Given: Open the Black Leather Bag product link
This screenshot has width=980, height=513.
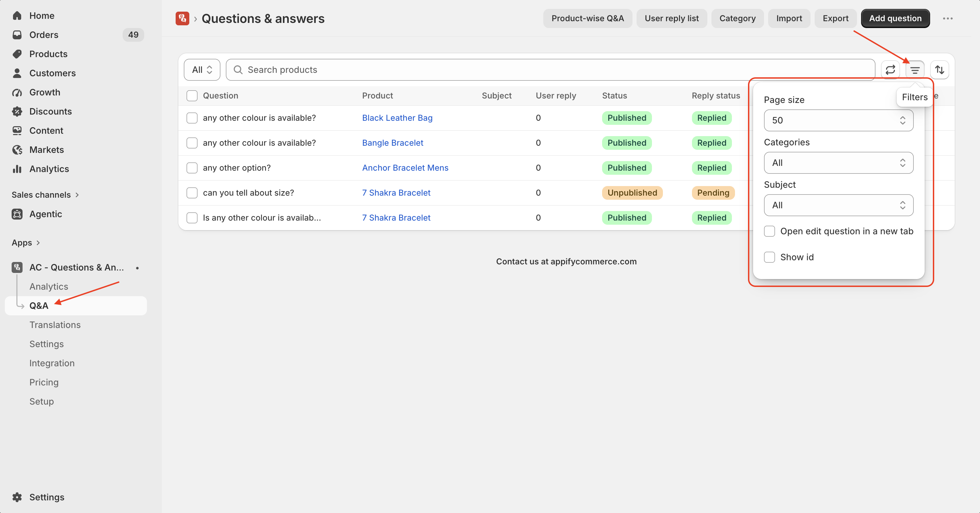Looking at the screenshot, I should pos(397,118).
